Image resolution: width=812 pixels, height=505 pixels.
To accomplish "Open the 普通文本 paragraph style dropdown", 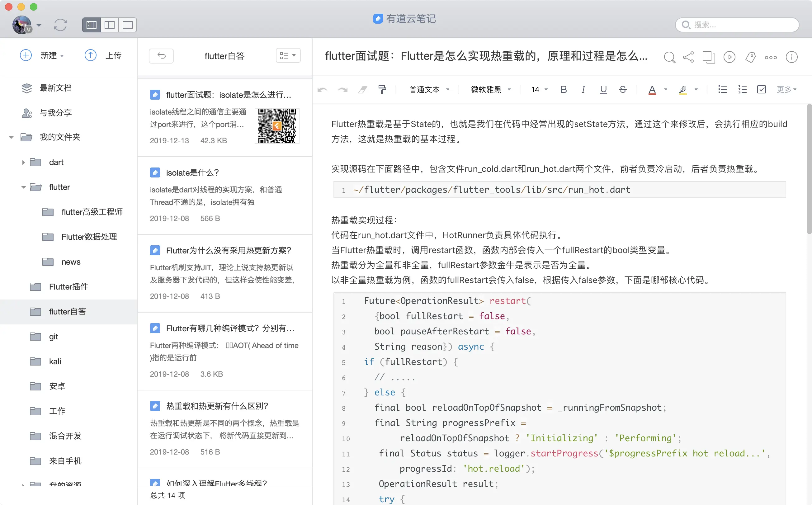I will pos(430,89).
